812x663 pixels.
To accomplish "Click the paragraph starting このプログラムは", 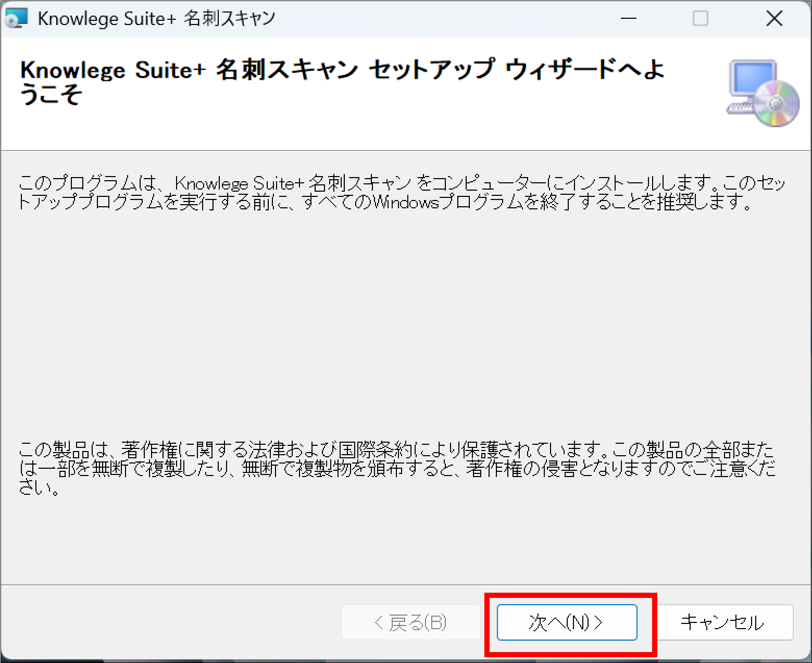I will pyautogui.click(x=402, y=192).
